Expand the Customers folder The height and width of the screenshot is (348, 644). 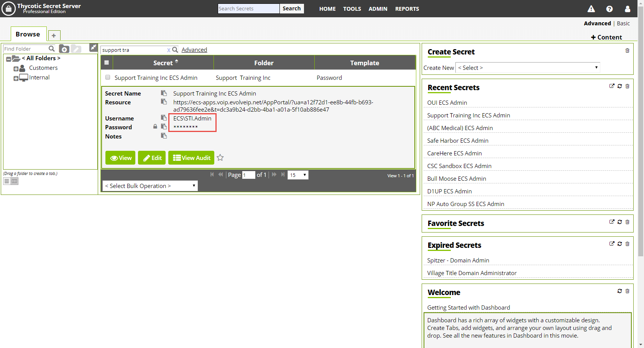pos(16,69)
